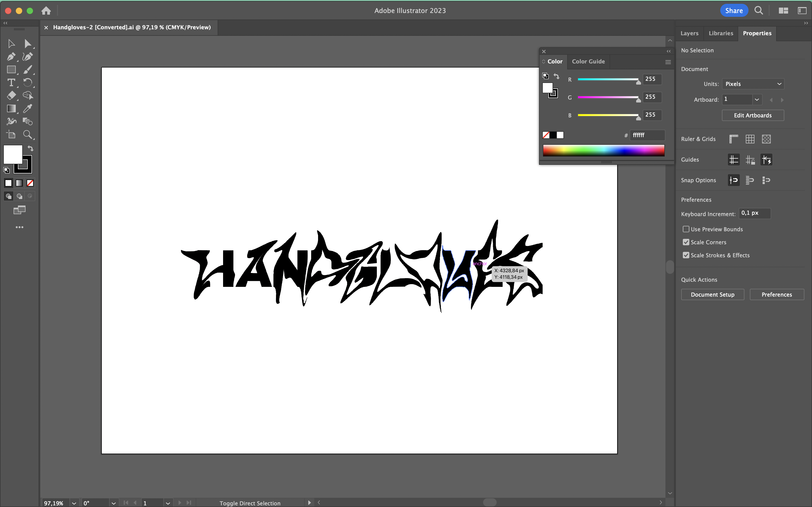Pick a color from the spectrum bar
The width and height of the screenshot is (812, 507).
coord(603,150)
